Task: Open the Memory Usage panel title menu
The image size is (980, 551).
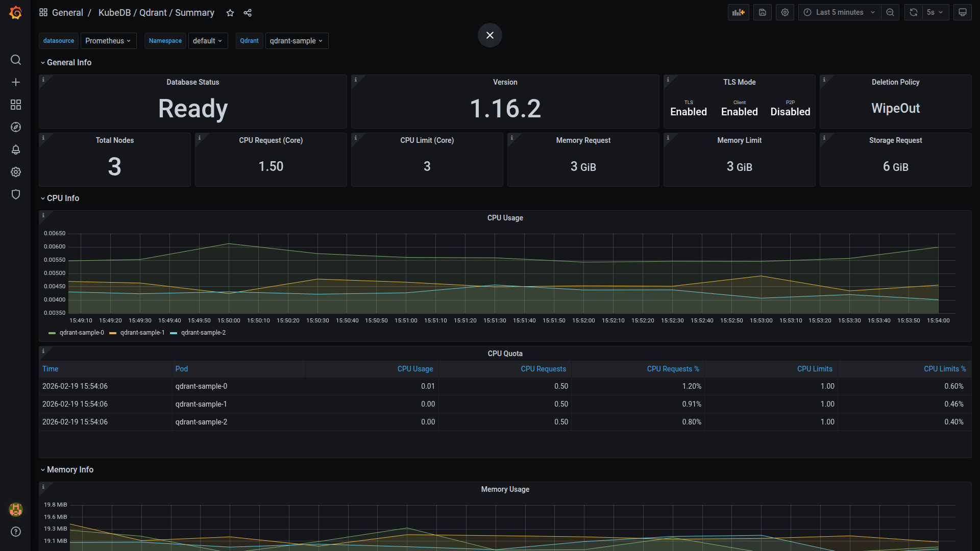Action: coord(505,489)
